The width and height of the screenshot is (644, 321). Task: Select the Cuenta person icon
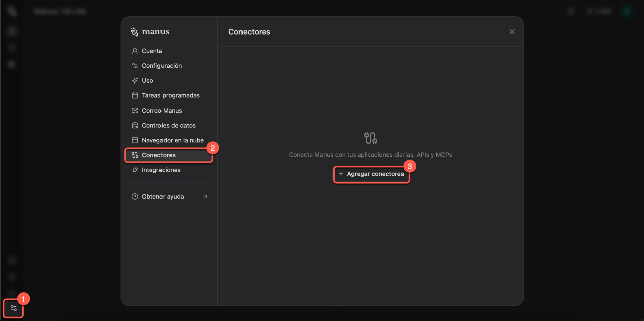tap(135, 51)
